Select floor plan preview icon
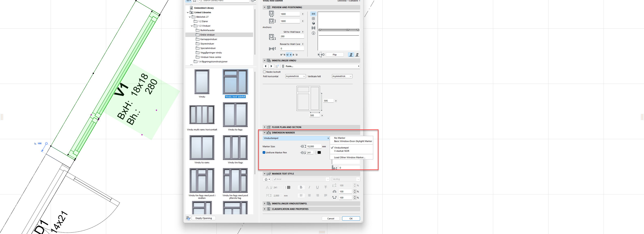Viewport: 644px width, 234px height. (x=313, y=14)
